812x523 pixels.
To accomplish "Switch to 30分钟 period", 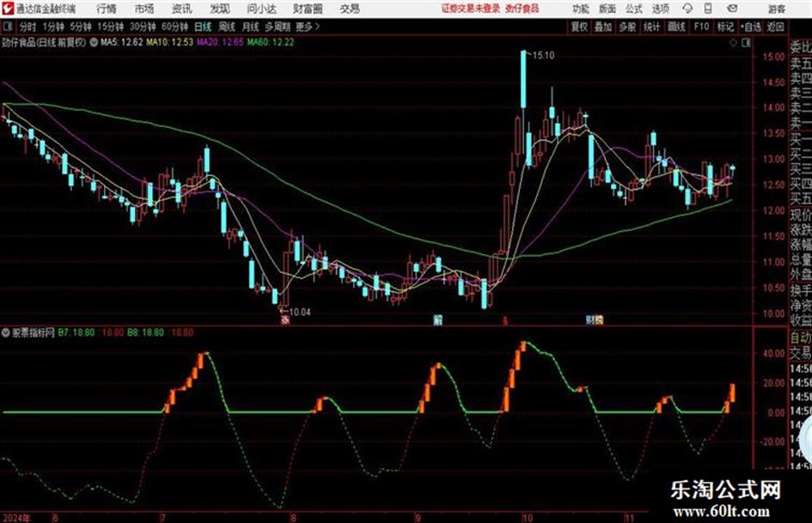I will tap(143, 27).
